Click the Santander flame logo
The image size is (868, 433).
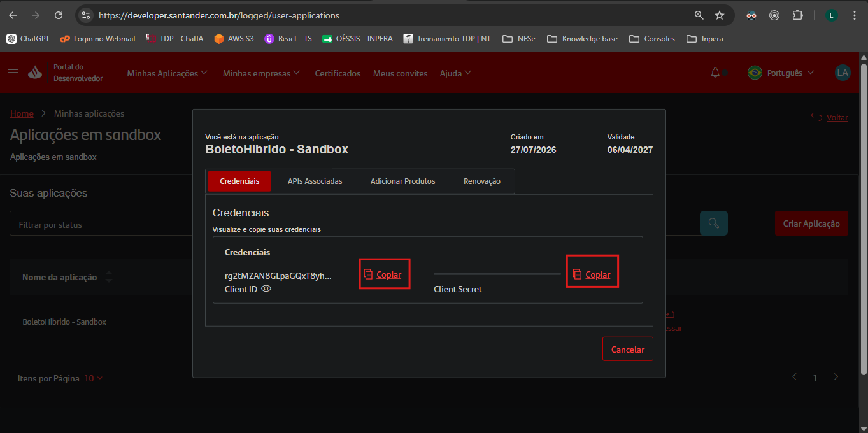click(35, 73)
